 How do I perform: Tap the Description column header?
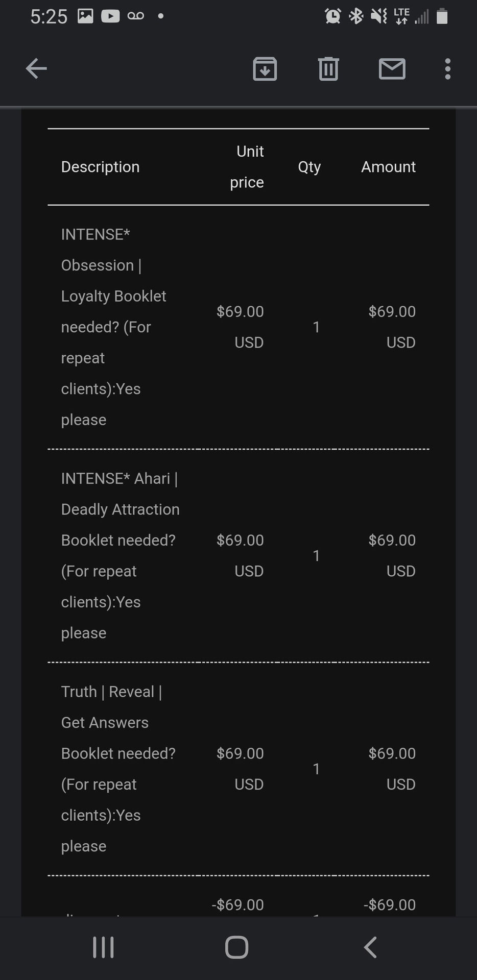100,167
